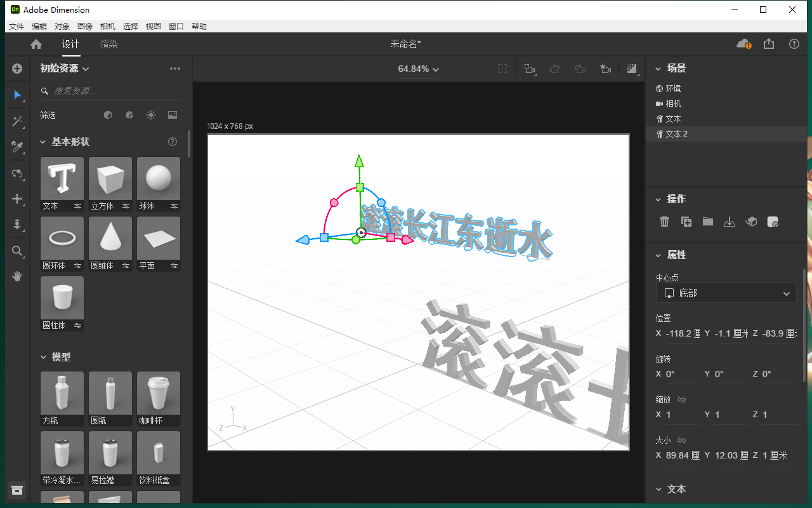
Task: Open the render preview icon
Action: pos(632,69)
